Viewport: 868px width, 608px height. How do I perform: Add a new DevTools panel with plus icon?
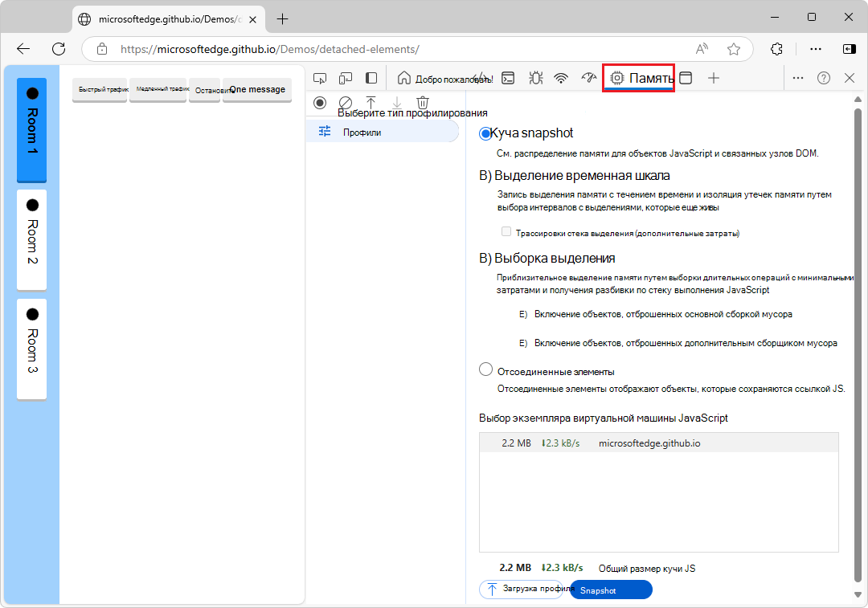coord(712,78)
